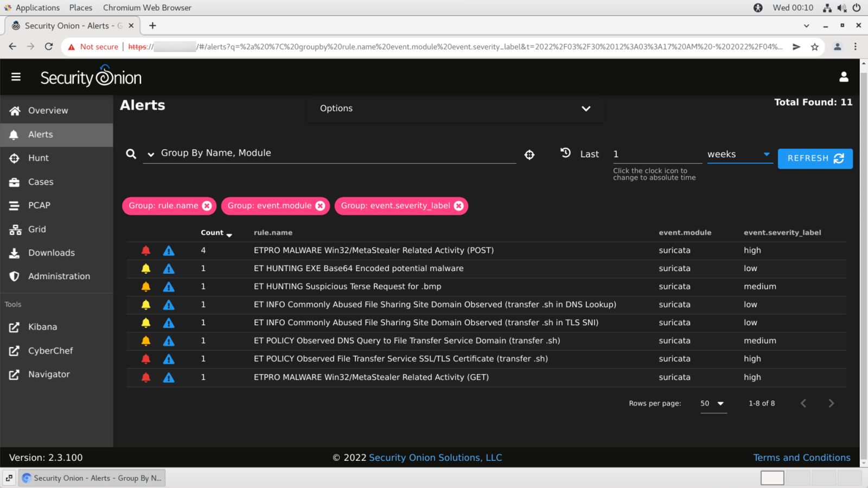Image resolution: width=868 pixels, height=488 pixels.
Task: Change rows per page dropdown from 50
Action: click(713, 403)
